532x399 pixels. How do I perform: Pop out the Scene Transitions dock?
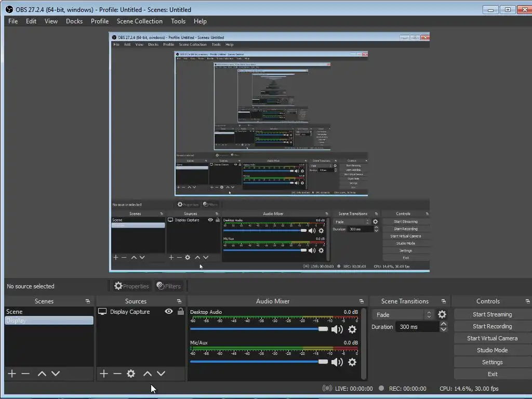pyautogui.click(x=444, y=301)
